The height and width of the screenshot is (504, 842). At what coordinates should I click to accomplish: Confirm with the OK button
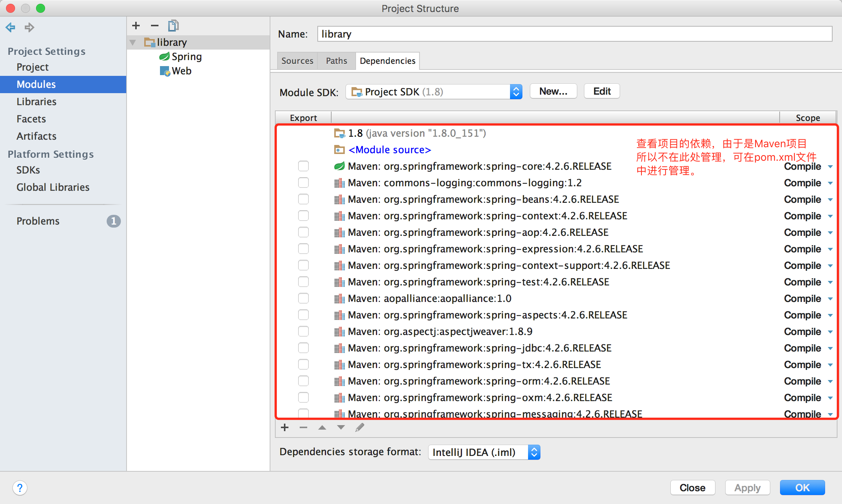click(x=802, y=487)
